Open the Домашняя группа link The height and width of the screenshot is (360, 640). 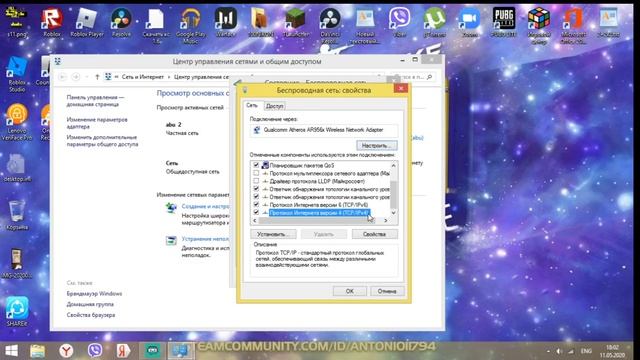(x=90, y=304)
